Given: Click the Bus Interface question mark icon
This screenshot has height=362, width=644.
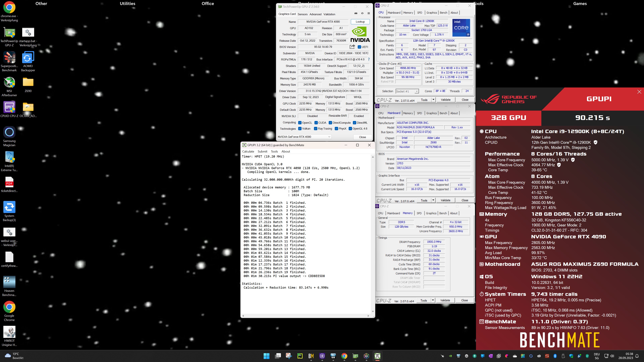Looking at the screenshot, I should pyautogui.click(x=369, y=59).
